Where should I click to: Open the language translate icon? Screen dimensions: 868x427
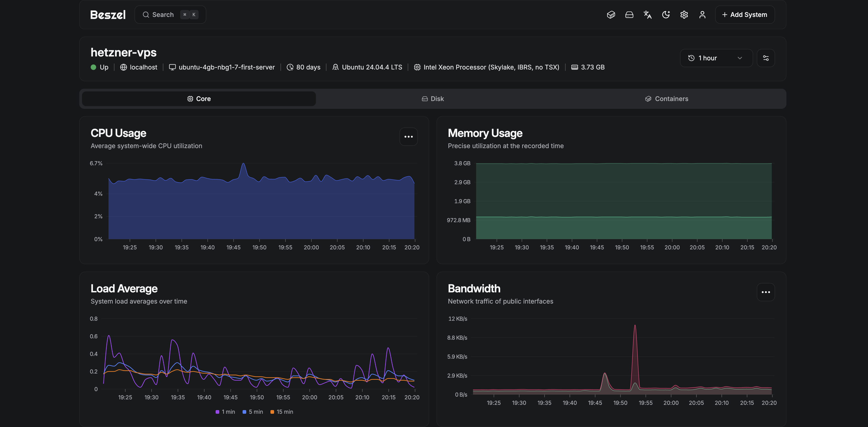[x=647, y=15]
